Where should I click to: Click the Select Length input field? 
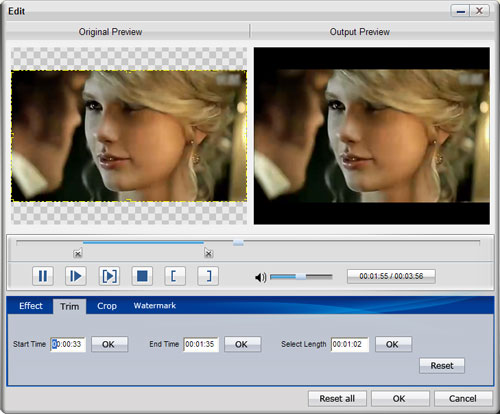click(x=350, y=344)
